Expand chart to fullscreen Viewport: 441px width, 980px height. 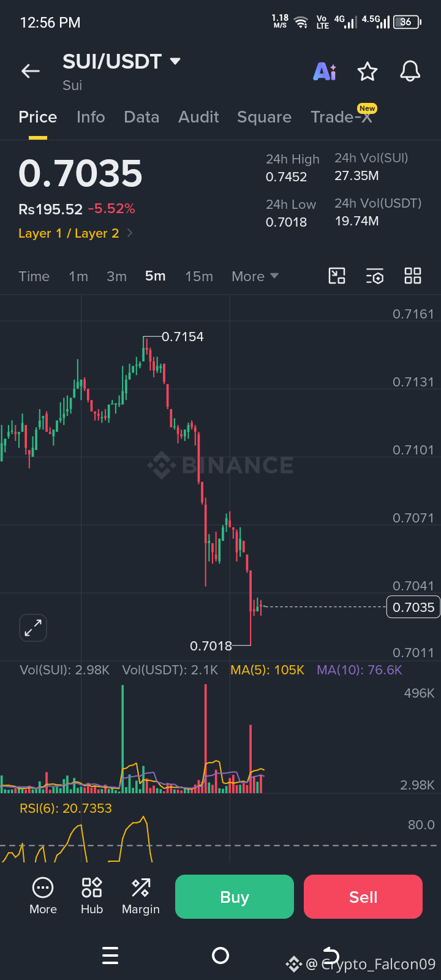(33, 628)
